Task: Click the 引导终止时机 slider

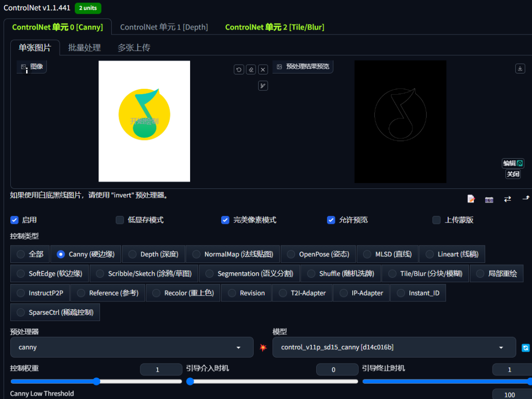Action: [447, 381]
